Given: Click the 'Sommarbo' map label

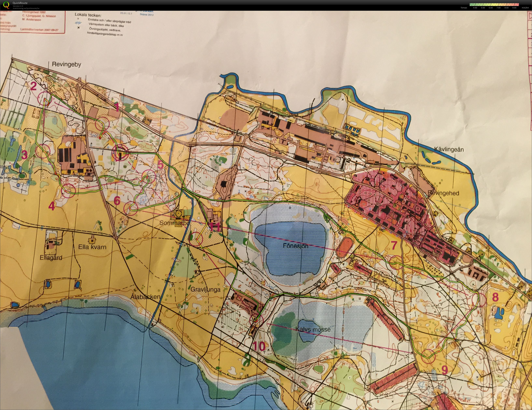Looking at the screenshot, I should coord(174,223).
